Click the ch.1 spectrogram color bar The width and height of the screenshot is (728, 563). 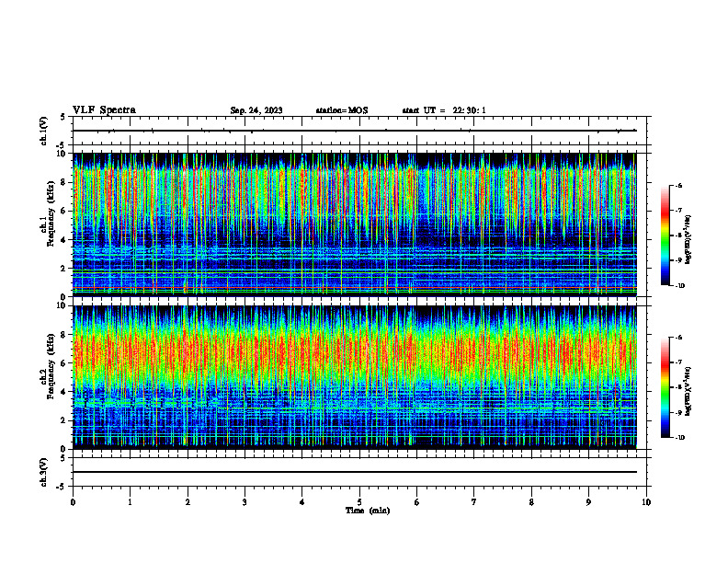click(x=665, y=236)
